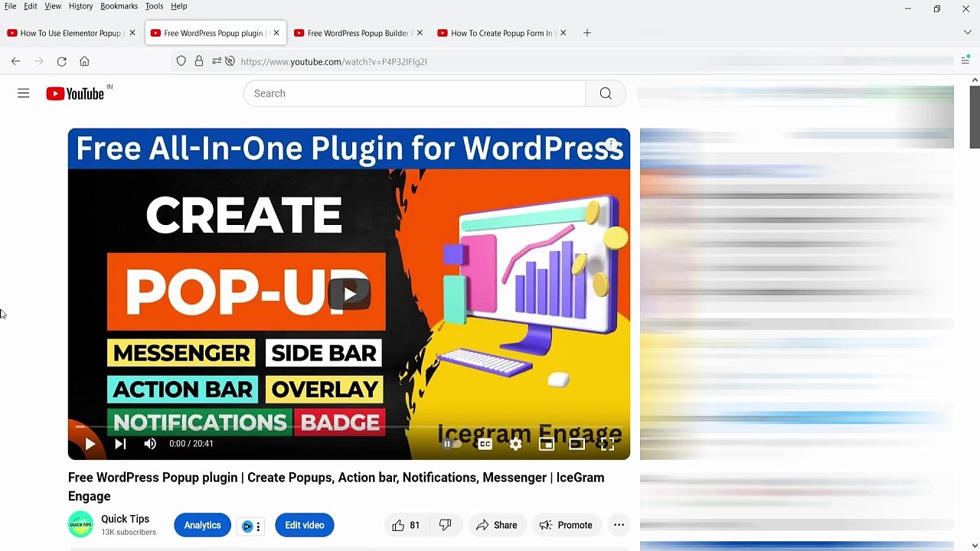The width and height of the screenshot is (980, 551).
Task: Click the Promote button
Action: (x=566, y=525)
